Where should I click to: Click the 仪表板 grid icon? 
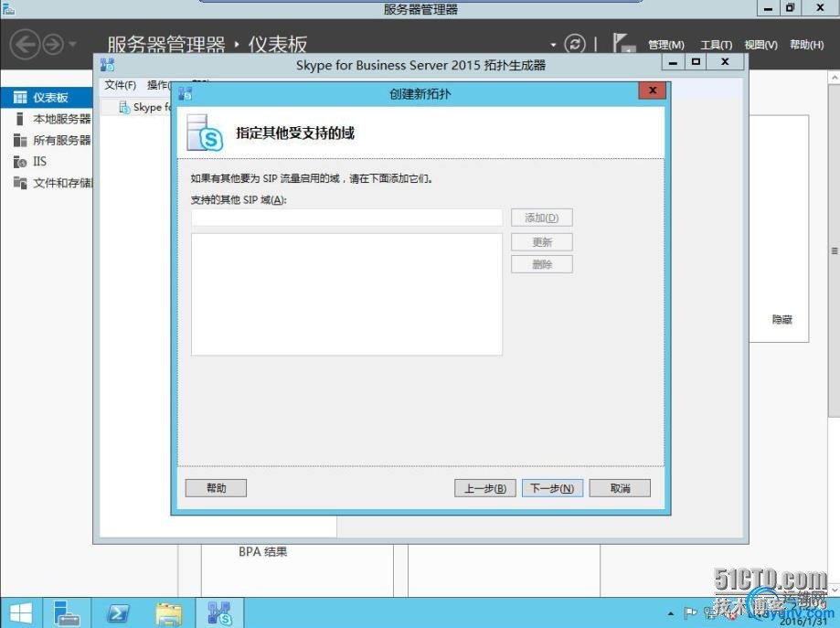tap(20, 98)
